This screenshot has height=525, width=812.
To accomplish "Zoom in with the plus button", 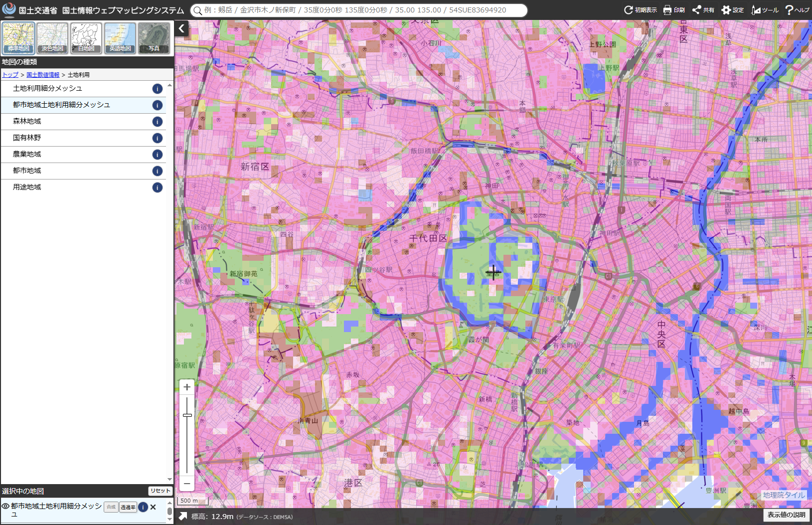I will click(187, 387).
